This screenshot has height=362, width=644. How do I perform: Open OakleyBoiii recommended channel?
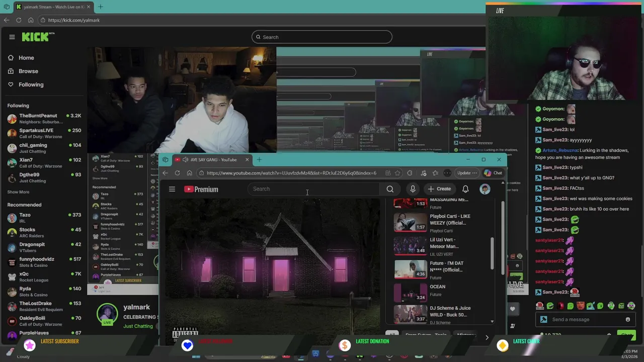[44, 321]
